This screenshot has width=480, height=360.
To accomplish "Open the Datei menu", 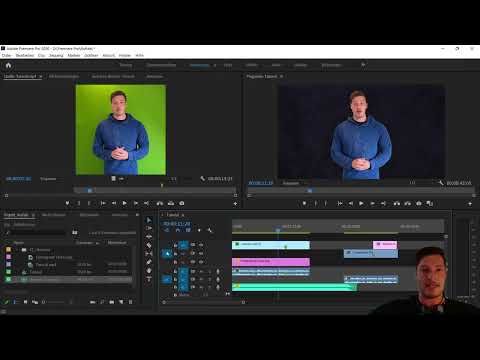I will point(6,55).
